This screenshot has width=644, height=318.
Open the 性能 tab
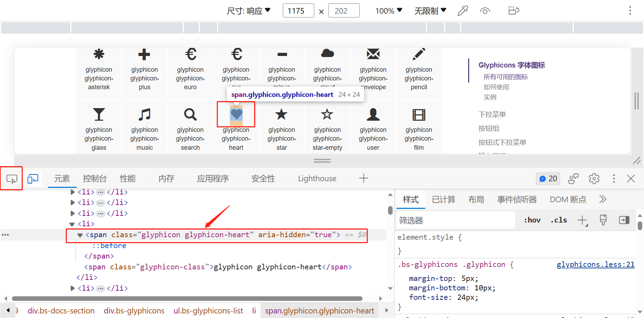pos(128,179)
